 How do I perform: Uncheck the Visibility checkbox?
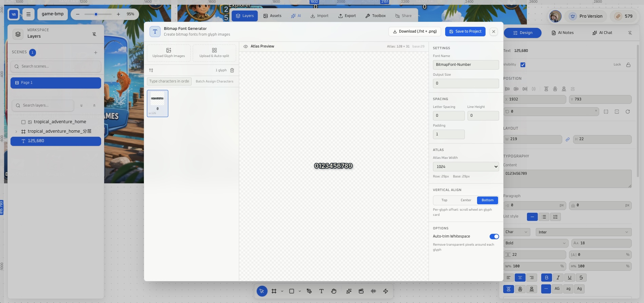(x=523, y=65)
